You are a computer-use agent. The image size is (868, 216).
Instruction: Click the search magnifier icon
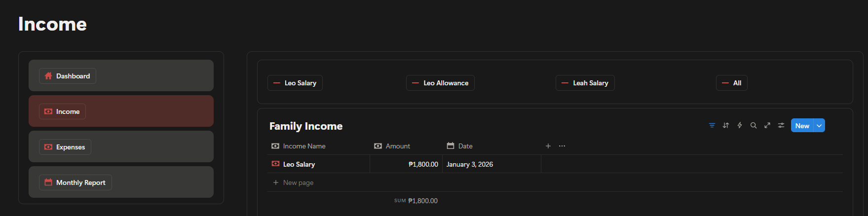click(x=753, y=125)
